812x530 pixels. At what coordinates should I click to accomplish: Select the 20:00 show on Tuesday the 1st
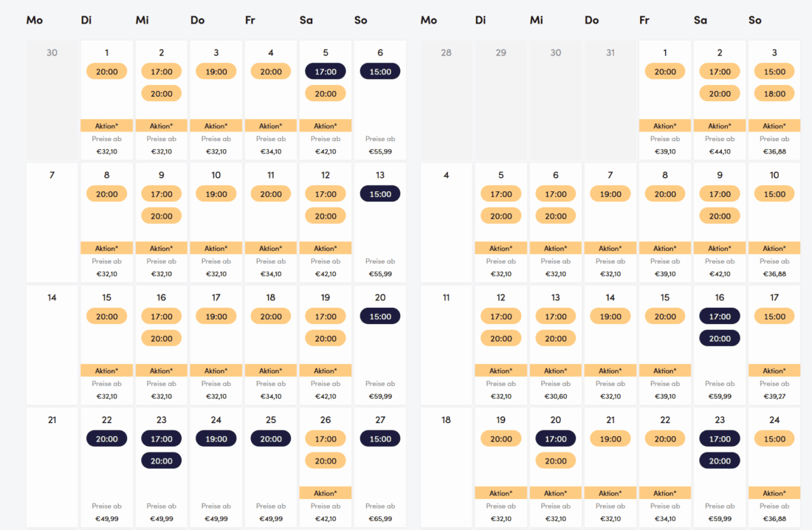107,72
